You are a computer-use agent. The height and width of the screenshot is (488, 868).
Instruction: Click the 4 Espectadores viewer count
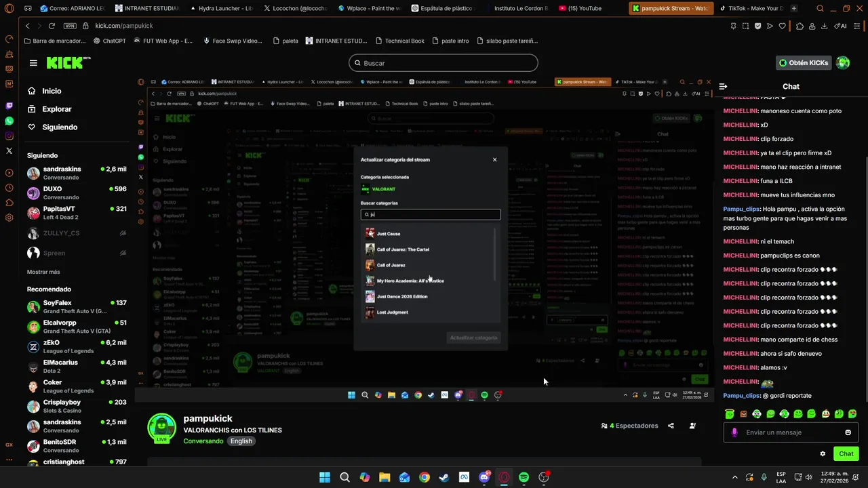pyautogui.click(x=629, y=426)
